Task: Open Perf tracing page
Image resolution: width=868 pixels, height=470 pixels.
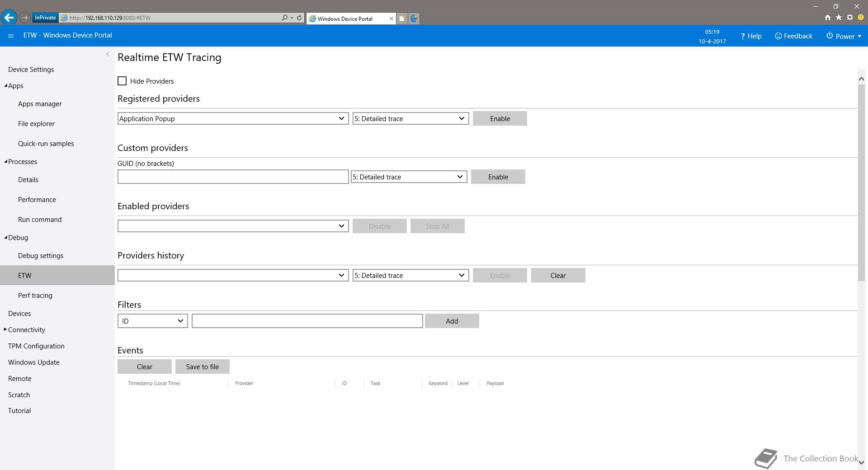Action: point(35,295)
